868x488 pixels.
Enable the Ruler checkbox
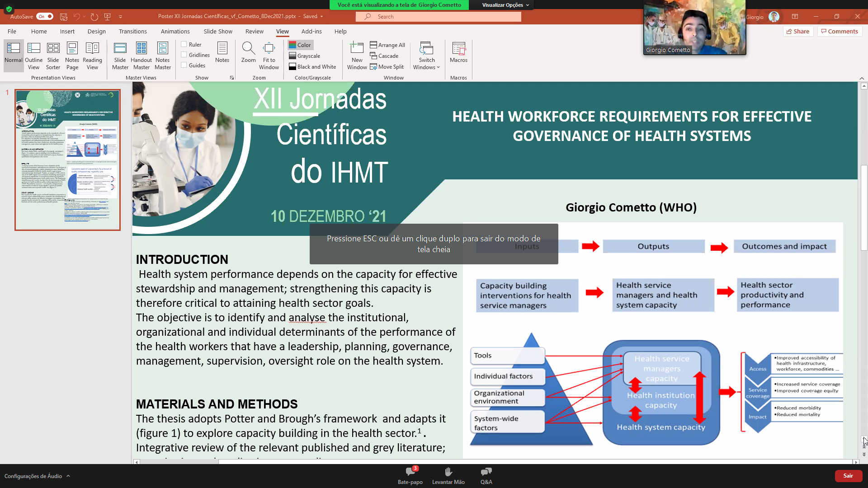click(x=184, y=44)
